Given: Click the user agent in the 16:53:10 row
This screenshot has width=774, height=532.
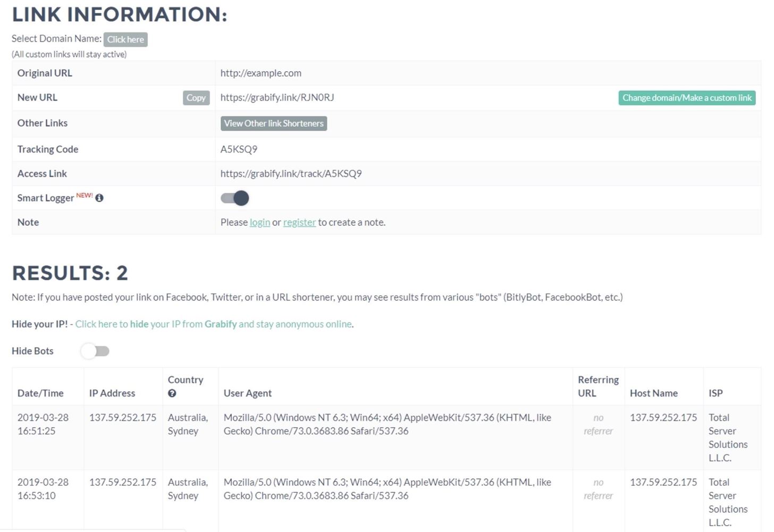Looking at the screenshot, I should tap(388, 489).
